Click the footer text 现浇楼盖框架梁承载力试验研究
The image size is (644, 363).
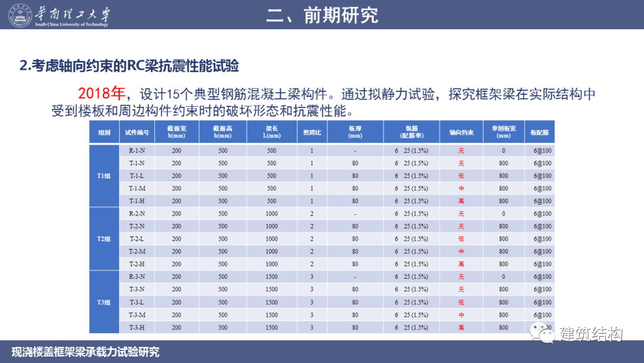(x=86, y=352)
